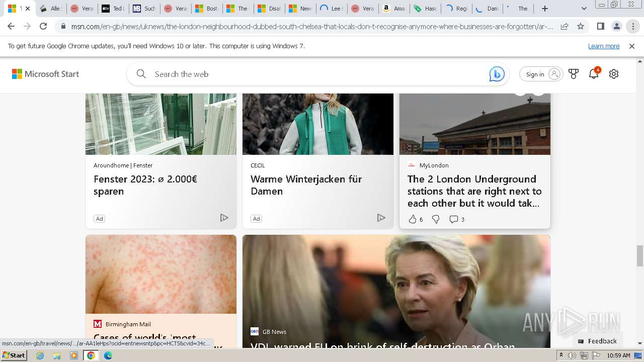644x362 pixels.
Task: Open the London Underground stations article
Action: point(474,191)
